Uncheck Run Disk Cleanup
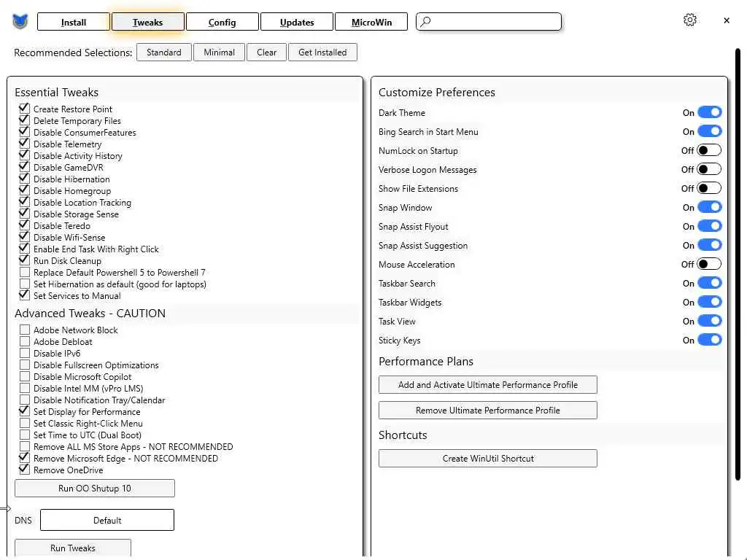 (x=24, y=260)
